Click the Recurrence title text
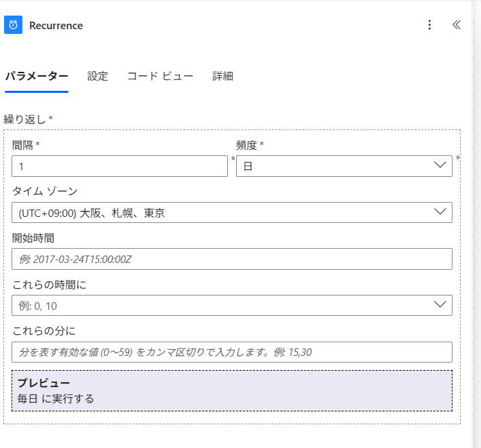481x448 pixels. tap(56, 26)
